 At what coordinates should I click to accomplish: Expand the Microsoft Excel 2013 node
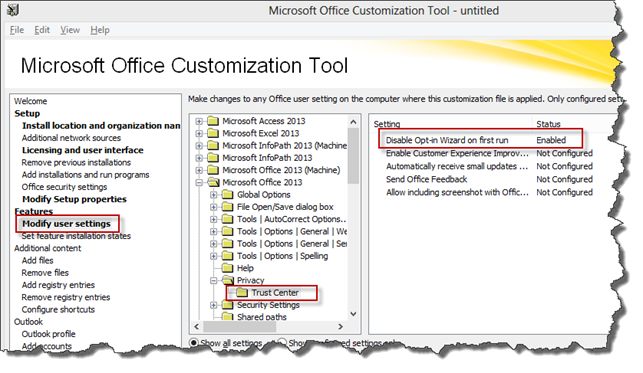pos(199,134)
